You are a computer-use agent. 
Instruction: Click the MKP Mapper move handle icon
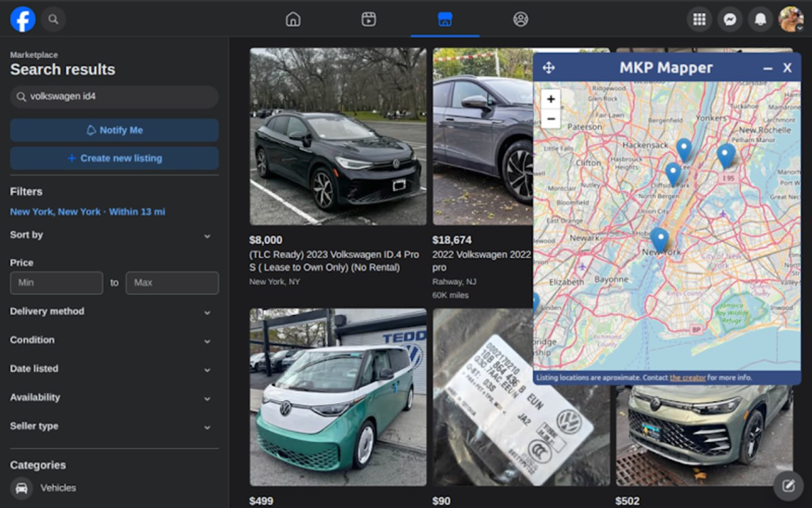coord(549,68)
